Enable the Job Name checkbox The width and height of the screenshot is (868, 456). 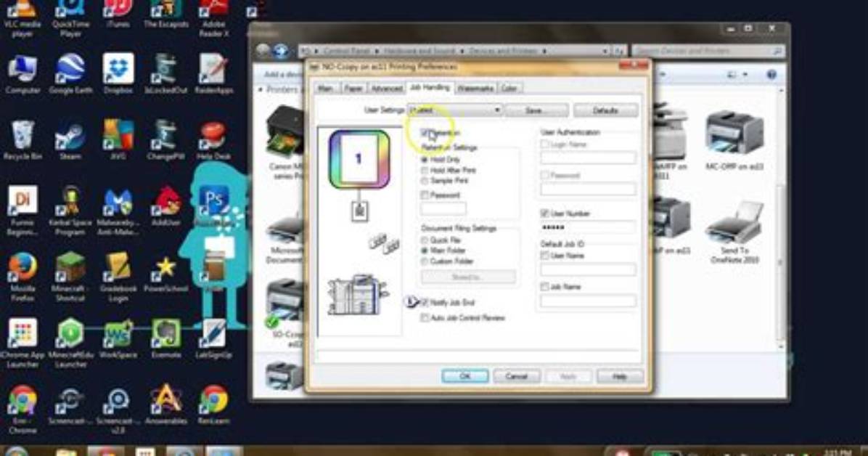point(545,287)
